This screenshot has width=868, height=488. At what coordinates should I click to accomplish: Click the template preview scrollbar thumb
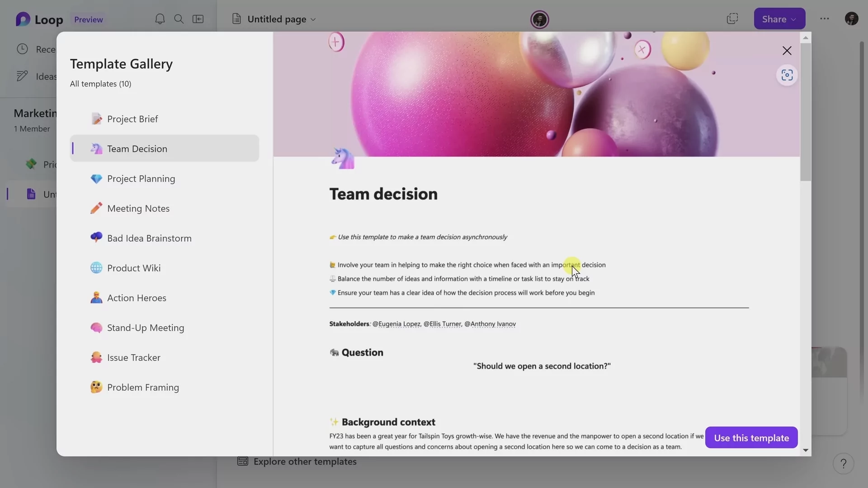(x=806, y=113)
